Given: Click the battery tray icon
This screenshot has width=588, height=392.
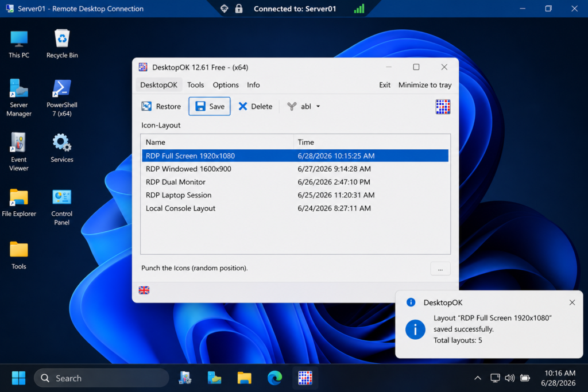Looking at the screenshot, I should tap(525, 378).
